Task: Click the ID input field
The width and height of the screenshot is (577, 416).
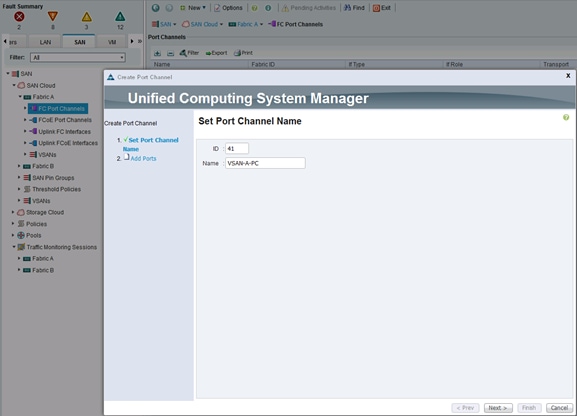Action: [237, 149]
